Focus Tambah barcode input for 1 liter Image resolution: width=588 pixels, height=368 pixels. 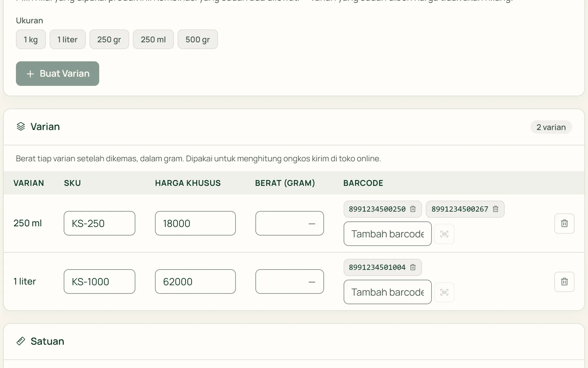tap(388, 292)
